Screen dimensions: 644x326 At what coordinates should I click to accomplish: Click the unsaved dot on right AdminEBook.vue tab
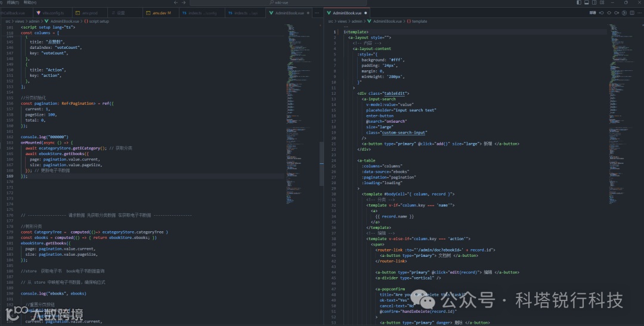[366, 13]
